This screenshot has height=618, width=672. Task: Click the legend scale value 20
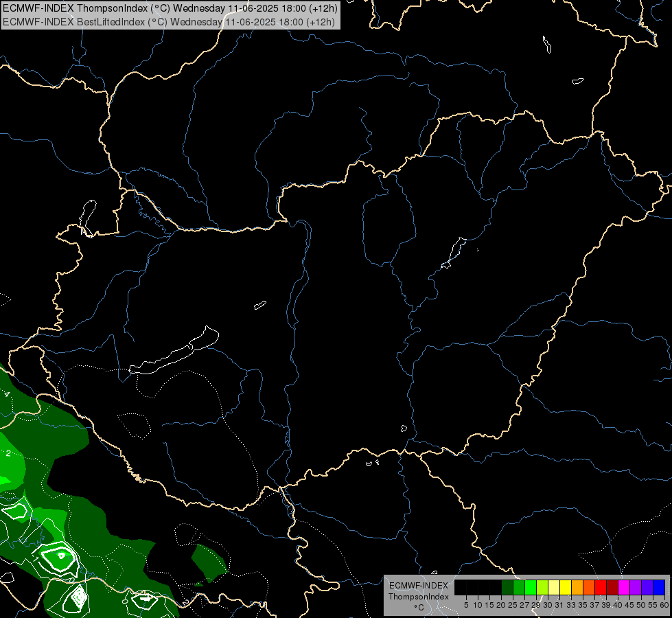[501, 605]
